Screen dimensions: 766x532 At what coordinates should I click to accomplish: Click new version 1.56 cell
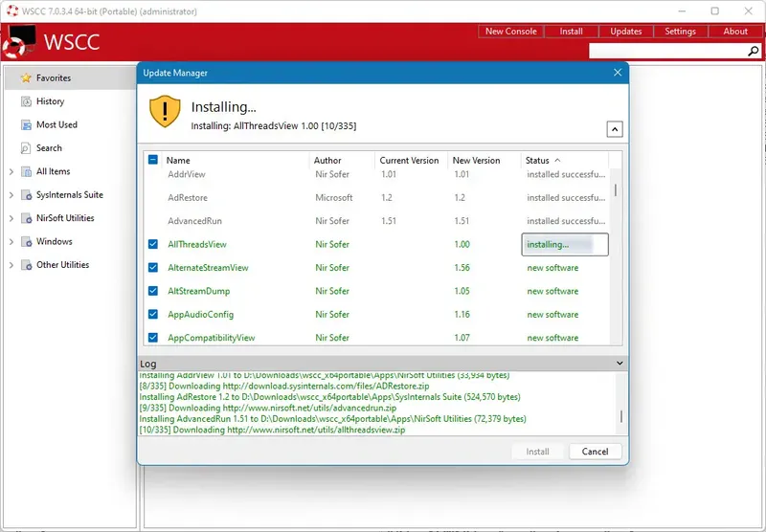pyautogui.click(x=462, y=268)
